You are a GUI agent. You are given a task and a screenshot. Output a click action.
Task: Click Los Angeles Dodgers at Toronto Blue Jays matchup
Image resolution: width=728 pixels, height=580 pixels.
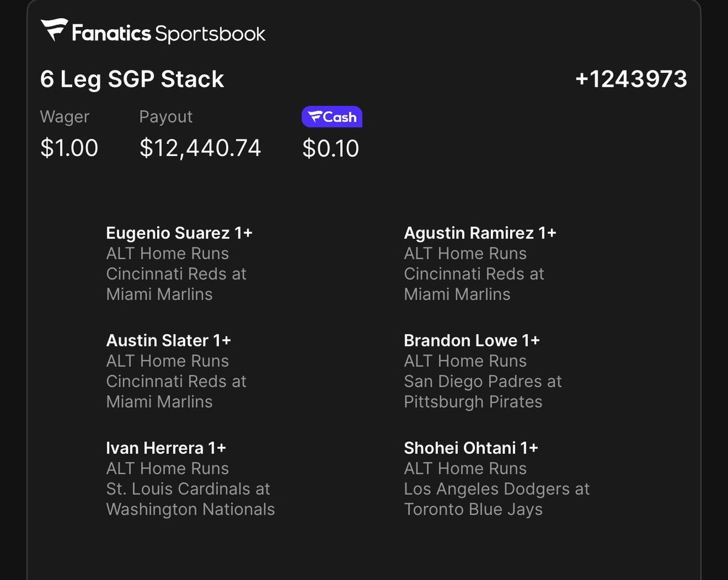click(x=497, y=499)
